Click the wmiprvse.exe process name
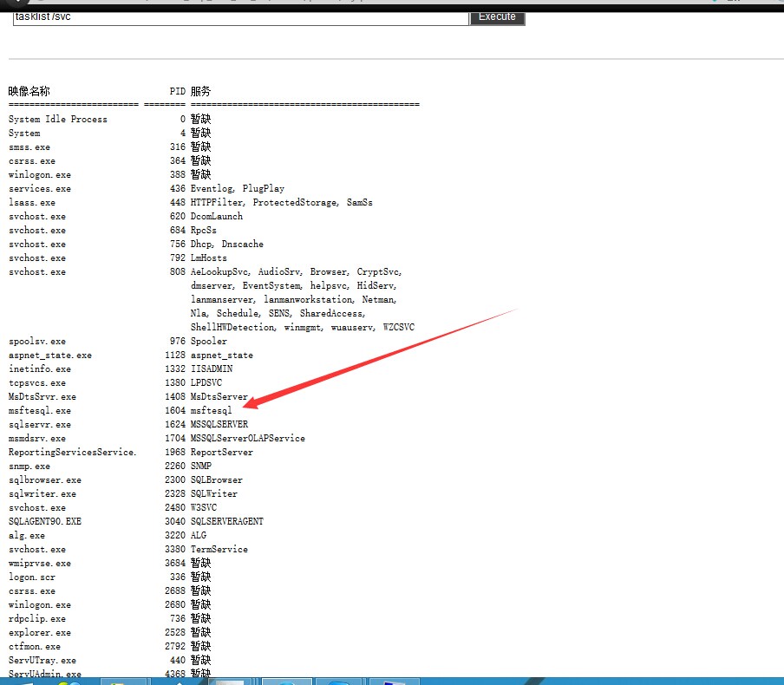 click(40, 563)
